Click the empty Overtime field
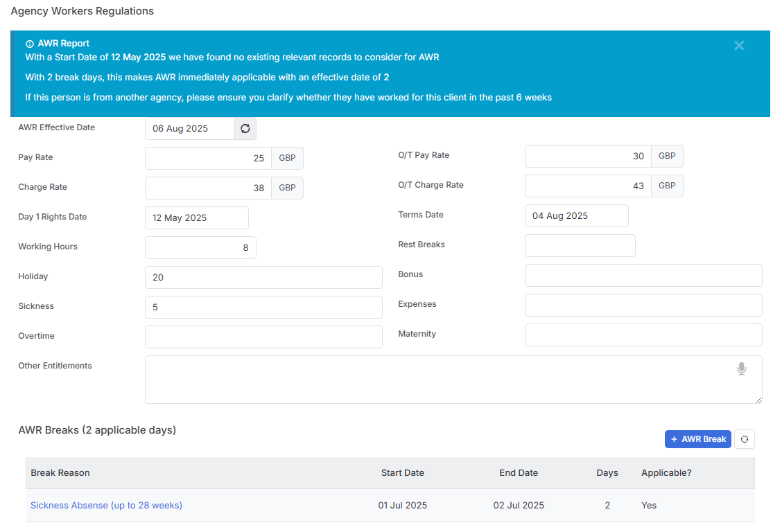Screen dimensions: 773x532 (x=263, y=337)
